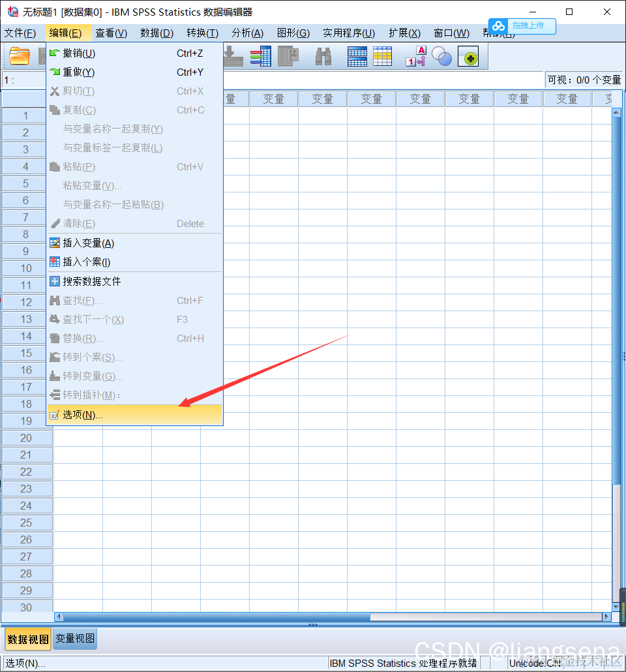
Task: Click the redo arrow icon in menu
Action: (x=54, y=72)
